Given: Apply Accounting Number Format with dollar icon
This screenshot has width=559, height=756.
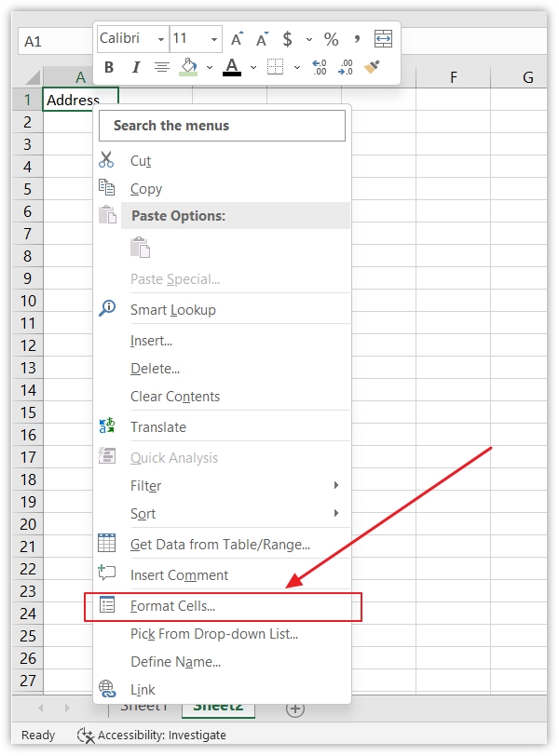Looking at the screenshot, I should pos(287,40).
